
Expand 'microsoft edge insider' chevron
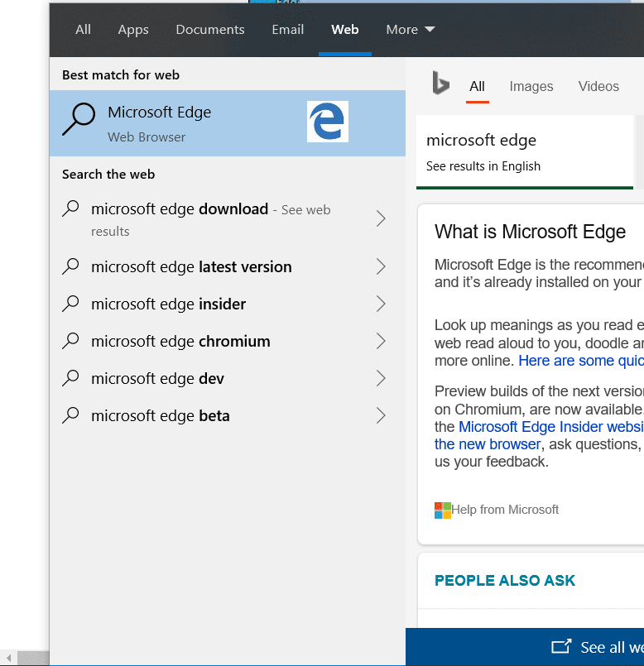pyautogui.click(x=381, y=304)
